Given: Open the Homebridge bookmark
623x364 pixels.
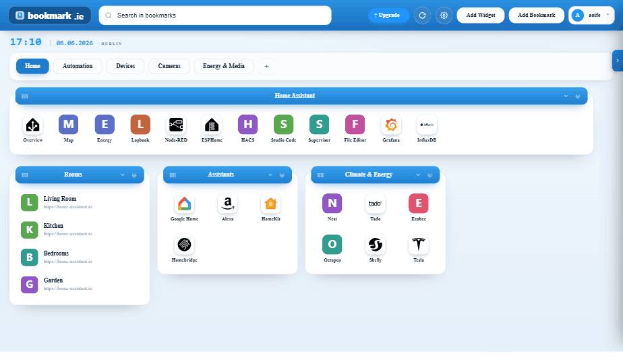Looking at the screenshot, I should point(184,245).
